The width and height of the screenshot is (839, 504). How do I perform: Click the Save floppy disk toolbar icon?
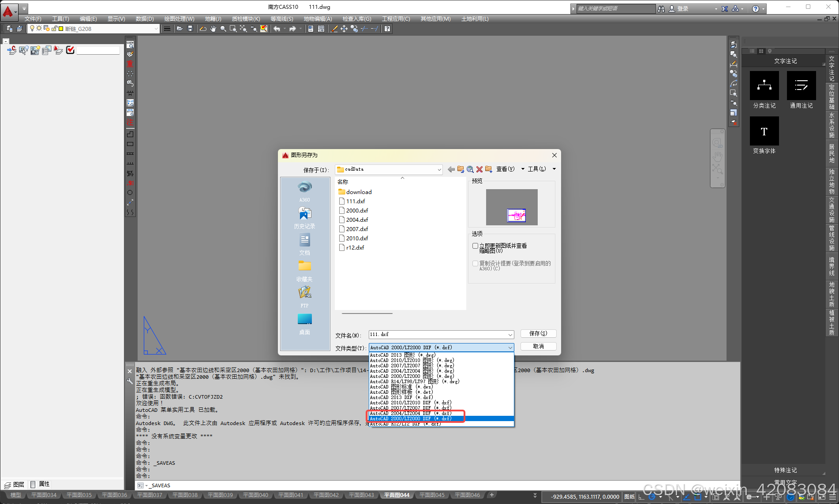190,29
